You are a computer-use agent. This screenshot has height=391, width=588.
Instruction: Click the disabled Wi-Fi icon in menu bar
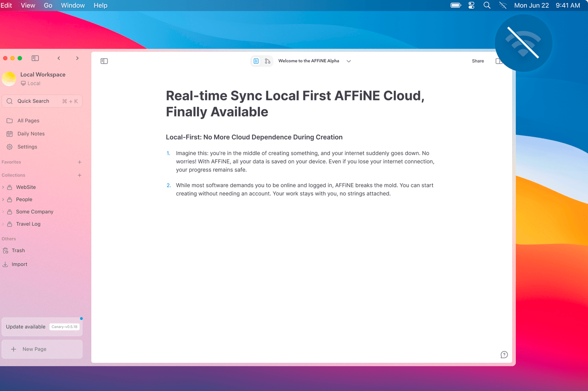point(503,5)
